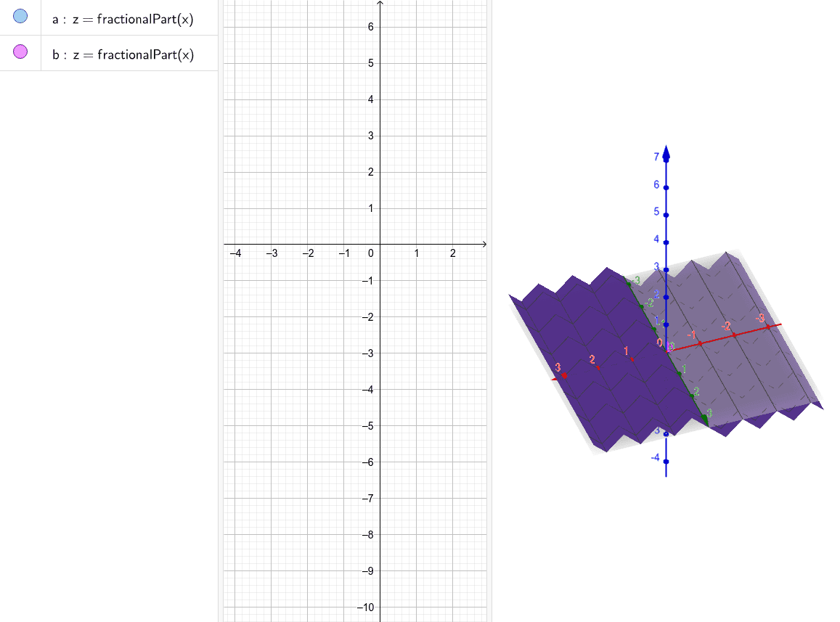The width and height of the screenshot is (840, 622).
Task: Click the 6 label on the 2D y-axis
Action: tap(371, 27)
